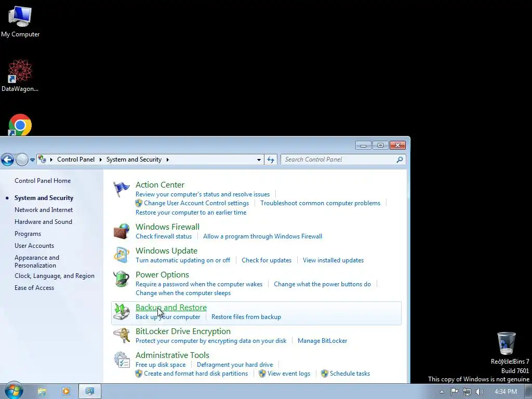The image size is (532, 399).
Task: Click Troubleshoot common computer problems
Action: click(320, 203)
